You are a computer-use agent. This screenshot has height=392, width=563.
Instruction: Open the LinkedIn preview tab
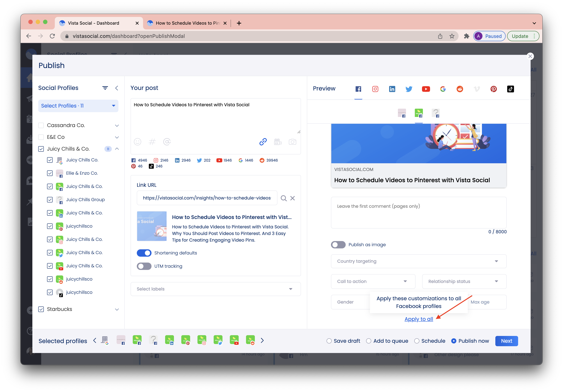pos(392,89)
